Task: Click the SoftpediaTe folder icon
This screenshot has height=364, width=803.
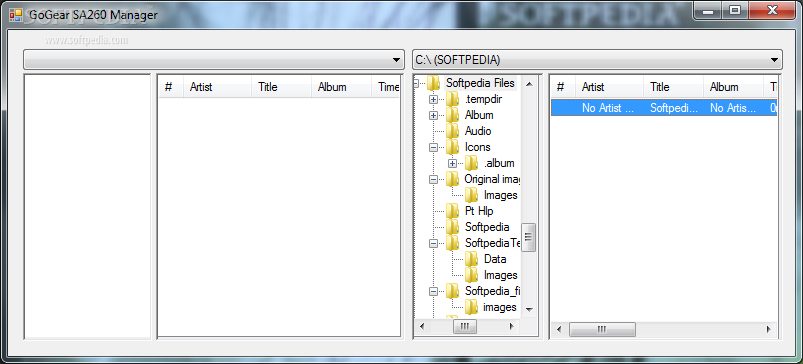Action: (453, 243)
